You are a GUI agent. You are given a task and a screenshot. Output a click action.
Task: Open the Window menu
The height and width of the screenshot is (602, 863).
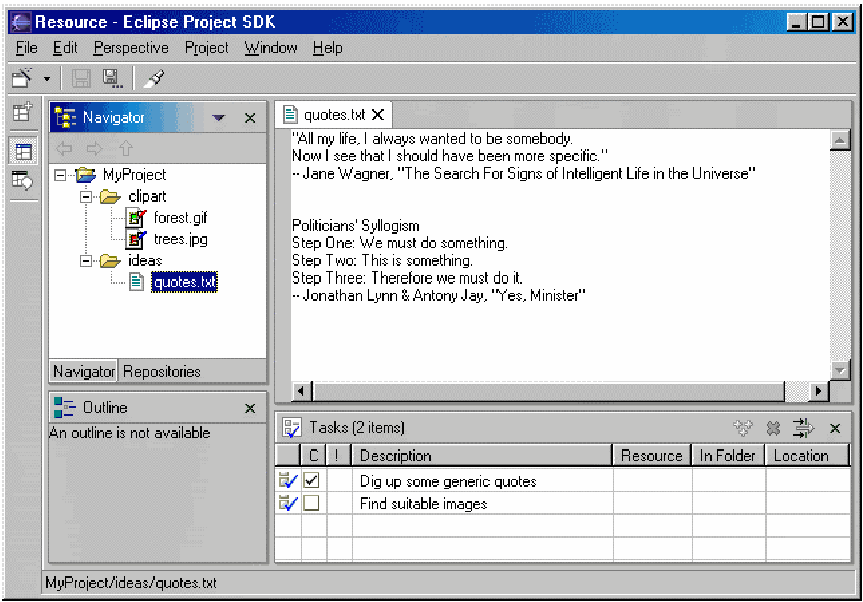(x=271, y=48)
